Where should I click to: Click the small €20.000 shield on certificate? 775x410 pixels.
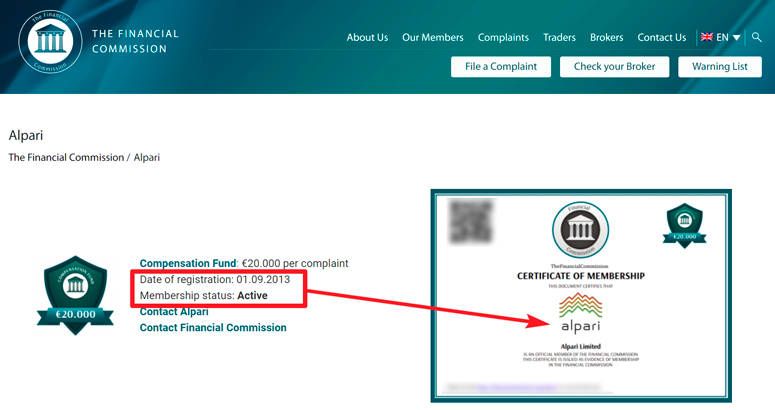[x=685, y=225]
